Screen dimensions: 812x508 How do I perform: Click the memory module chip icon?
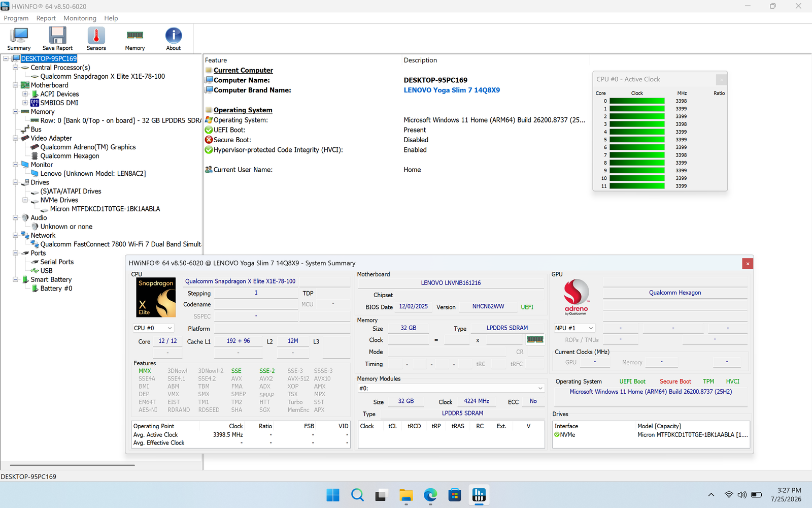tap(535, 339)
